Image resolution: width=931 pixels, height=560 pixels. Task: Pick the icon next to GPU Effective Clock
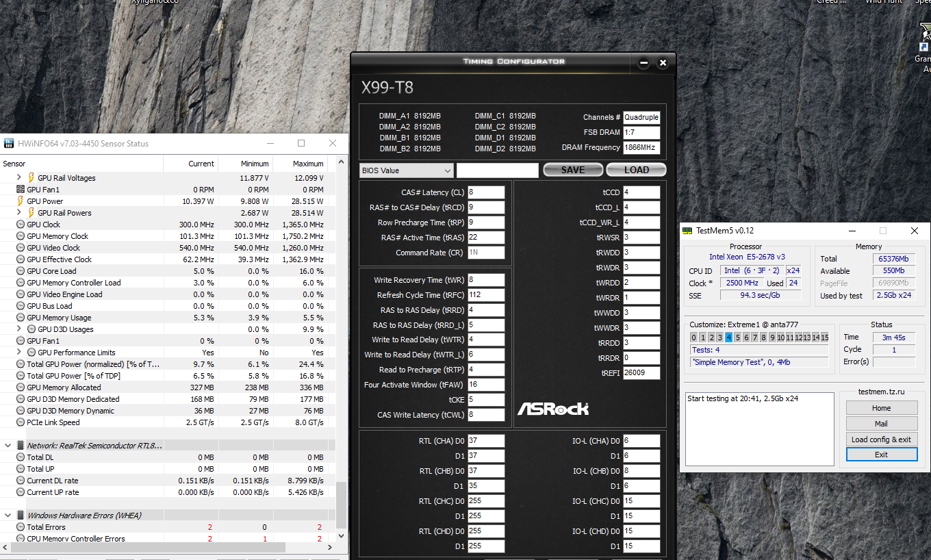coord(21,259)
